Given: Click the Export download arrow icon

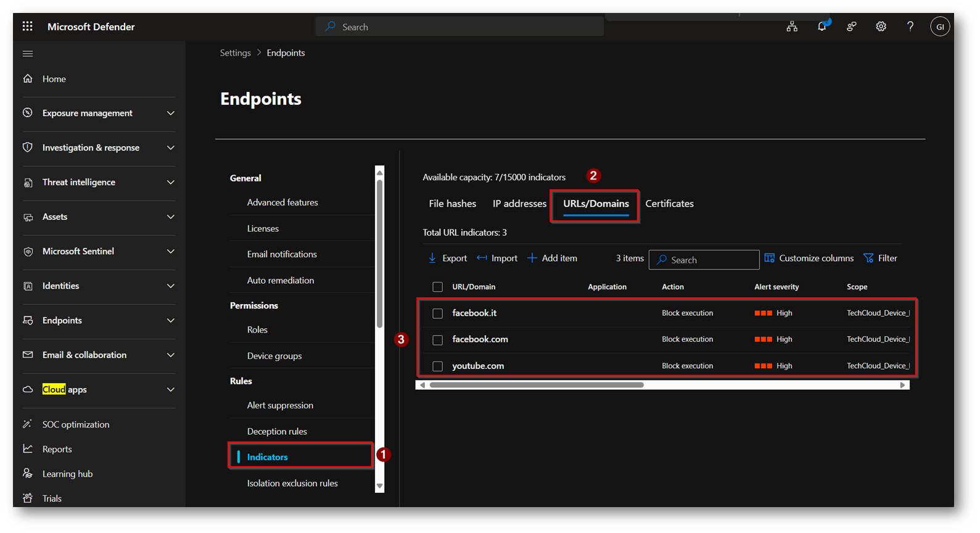Looking at the screenshot, I should 432,258.
